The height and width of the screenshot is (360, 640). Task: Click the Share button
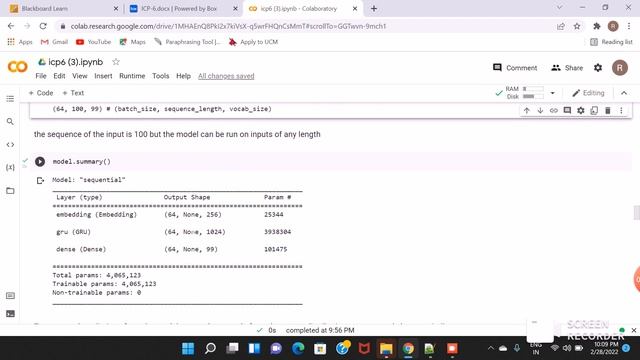click(x=567, y=68)
